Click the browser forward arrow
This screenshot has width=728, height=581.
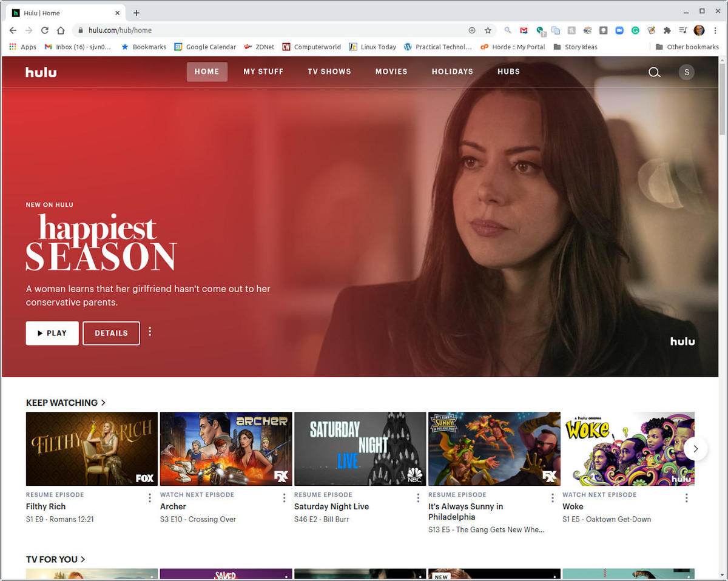pos(29,30)
